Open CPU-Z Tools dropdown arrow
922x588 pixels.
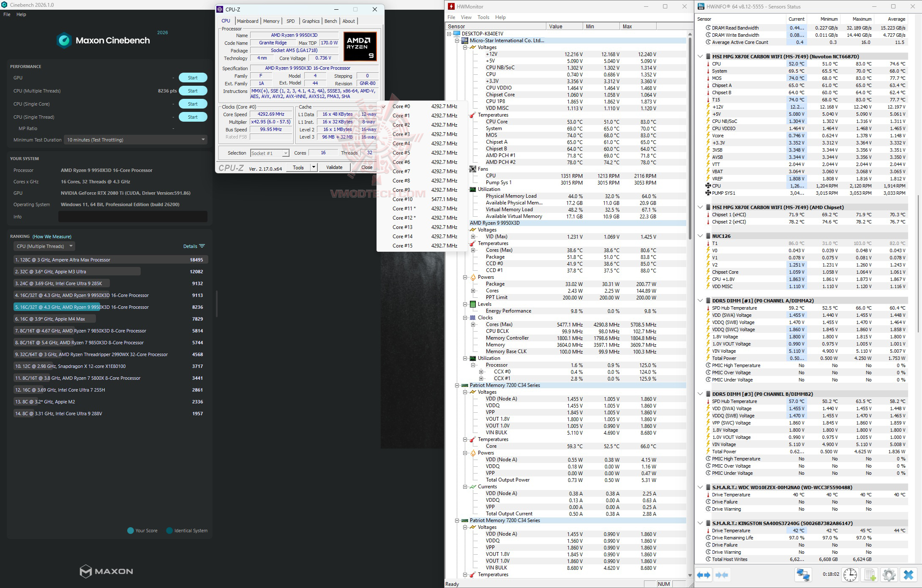[314, 167]
